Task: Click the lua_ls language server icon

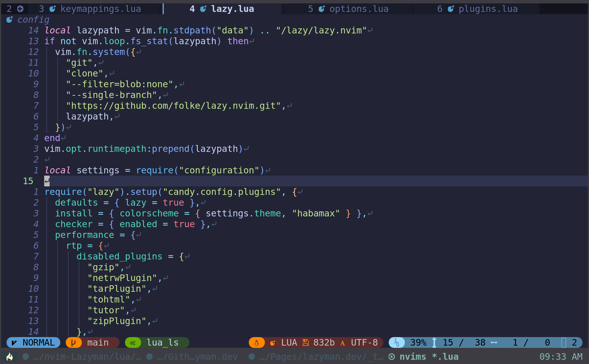Action: [133, 343]
